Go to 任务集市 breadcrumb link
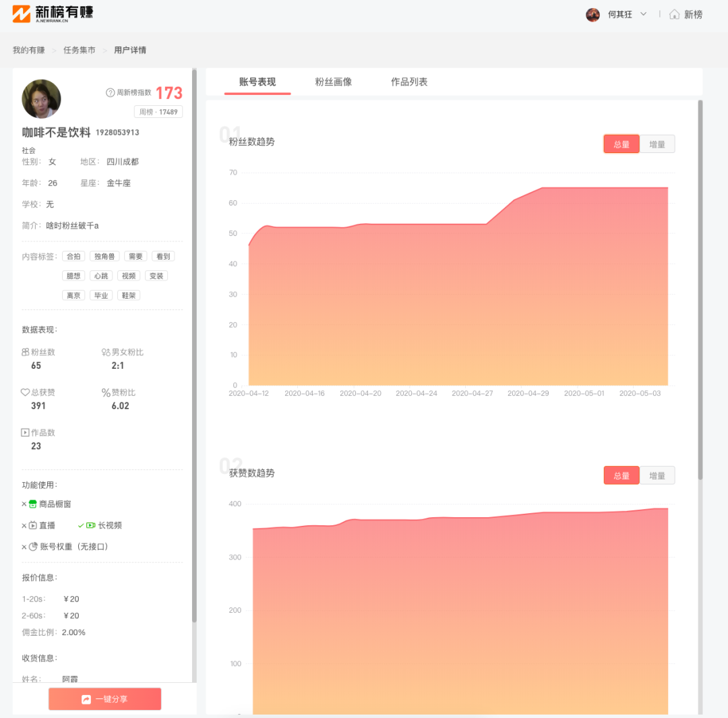 [x=79, y=50]
